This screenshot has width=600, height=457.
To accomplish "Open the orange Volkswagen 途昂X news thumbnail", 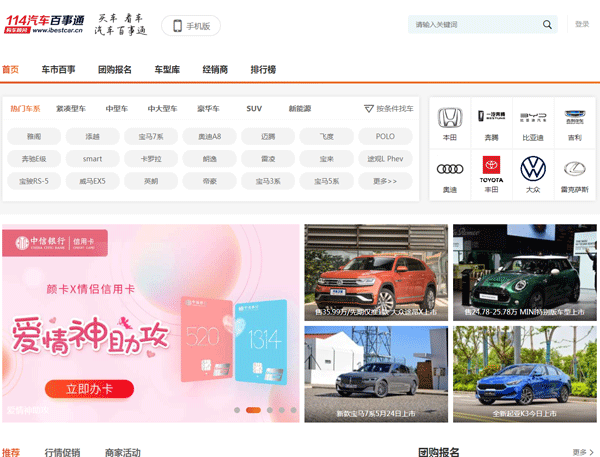I will point(376,273).
